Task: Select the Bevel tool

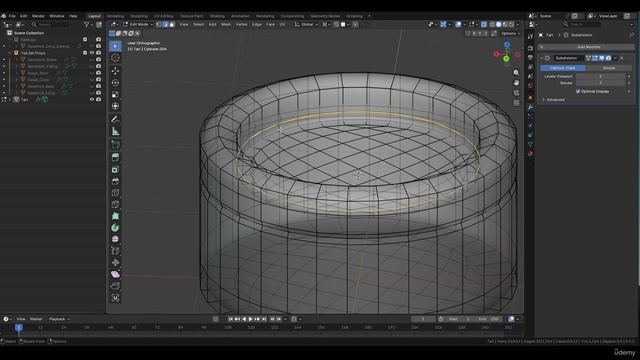Action: [116, 181]
